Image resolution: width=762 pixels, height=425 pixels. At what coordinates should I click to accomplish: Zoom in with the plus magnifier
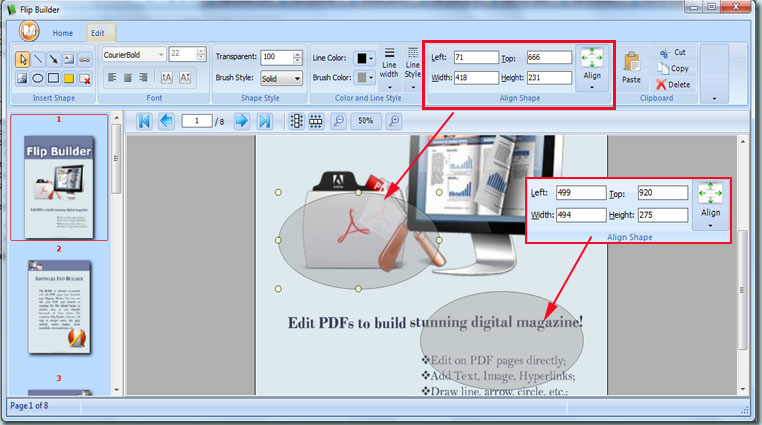point(394,121)
